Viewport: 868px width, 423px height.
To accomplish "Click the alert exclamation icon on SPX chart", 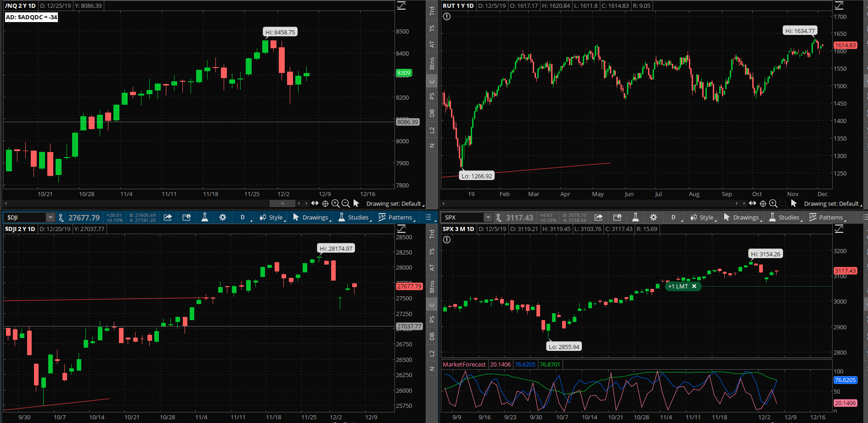I will [x=447, y=240].
